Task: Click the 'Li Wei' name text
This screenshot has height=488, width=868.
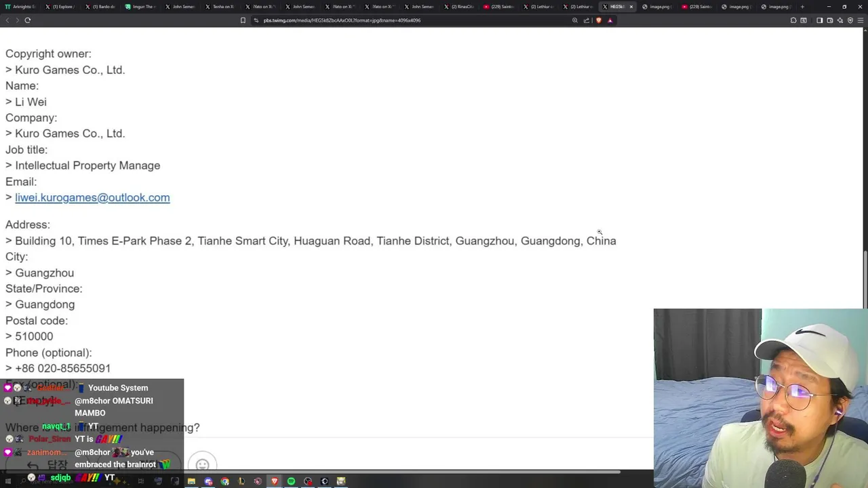Action: (x=31, y=102)
